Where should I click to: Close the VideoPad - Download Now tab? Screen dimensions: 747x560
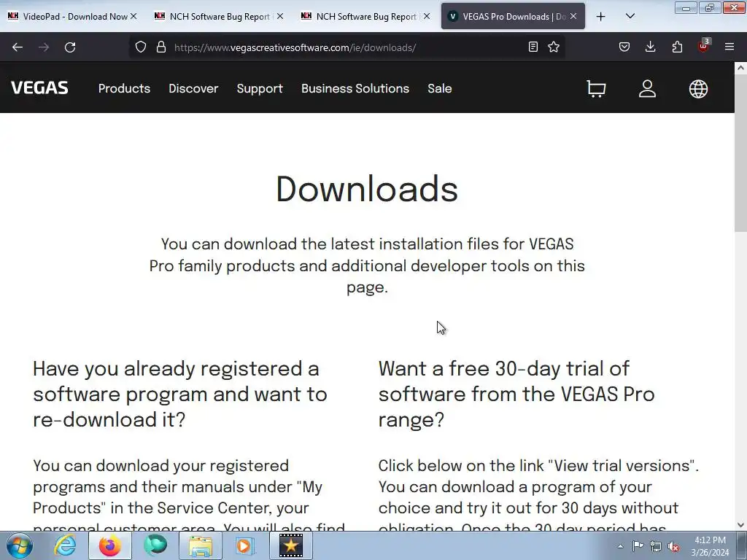pyautogui.click(x=134, y=17)
